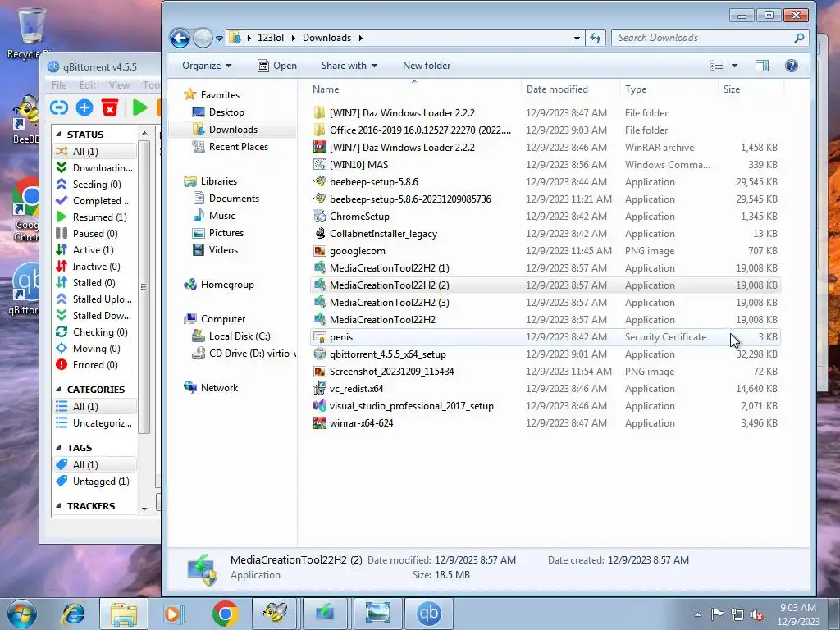Select Paused (0) status filter

pos(95,234)
